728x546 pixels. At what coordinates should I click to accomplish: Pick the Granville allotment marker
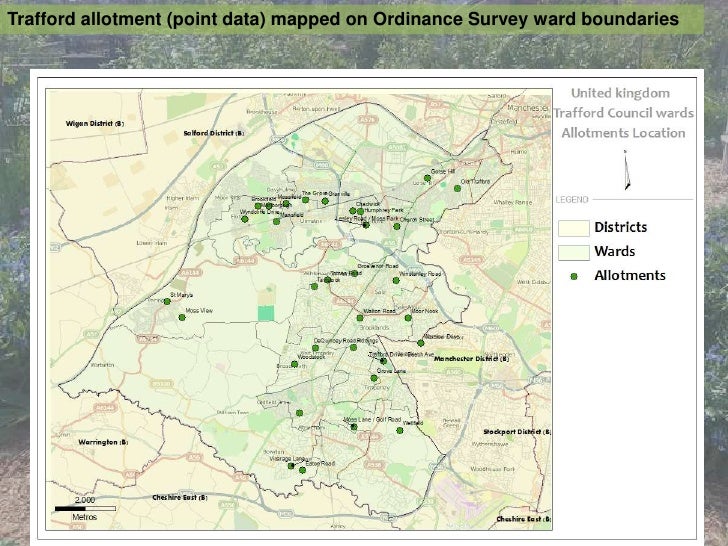click(325, 201)
